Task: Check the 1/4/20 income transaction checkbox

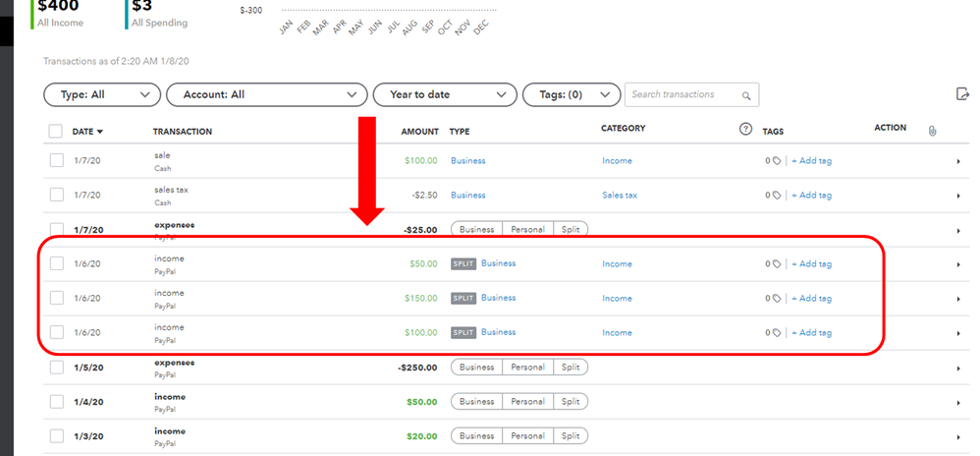Action: 57,402
